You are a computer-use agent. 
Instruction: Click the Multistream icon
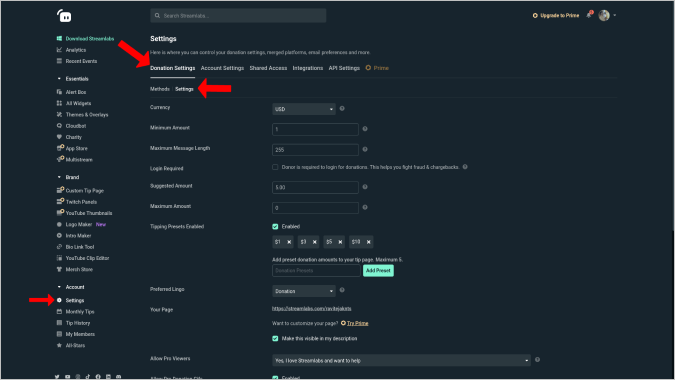coord(60,159)
